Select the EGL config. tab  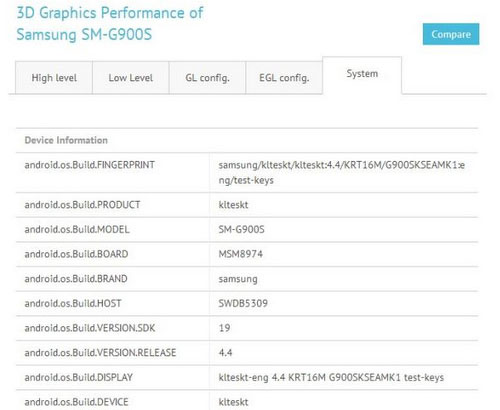(x=284, y=78)
